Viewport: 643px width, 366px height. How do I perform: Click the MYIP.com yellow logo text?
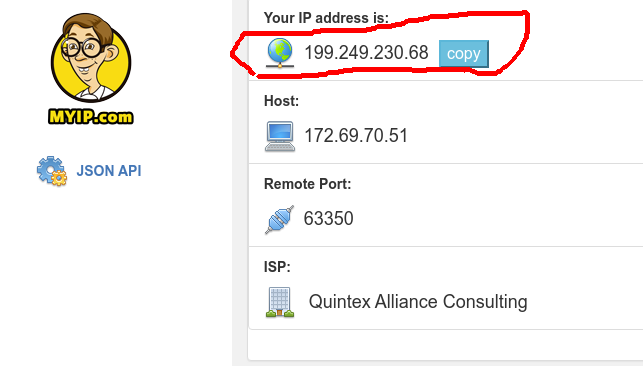point(91,117)
